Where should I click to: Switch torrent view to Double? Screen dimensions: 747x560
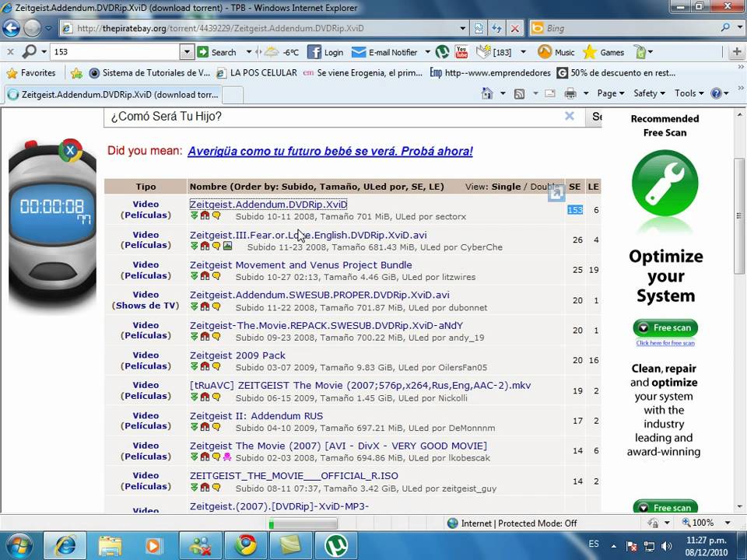click(544, 187)
